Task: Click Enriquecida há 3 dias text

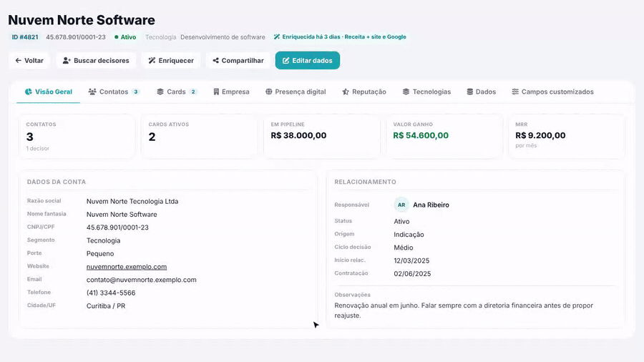Action: tap(344, 37)
